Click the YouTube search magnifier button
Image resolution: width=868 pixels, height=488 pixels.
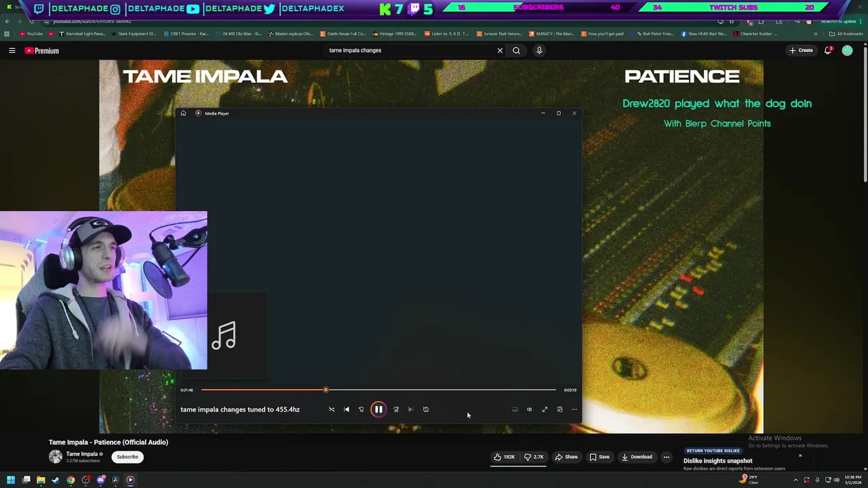[x=517, y=50]
